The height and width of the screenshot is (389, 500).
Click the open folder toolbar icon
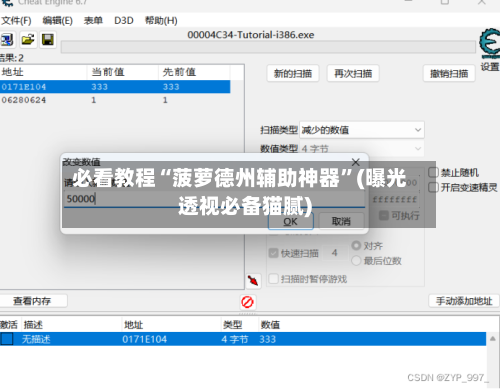click(28, 40)
